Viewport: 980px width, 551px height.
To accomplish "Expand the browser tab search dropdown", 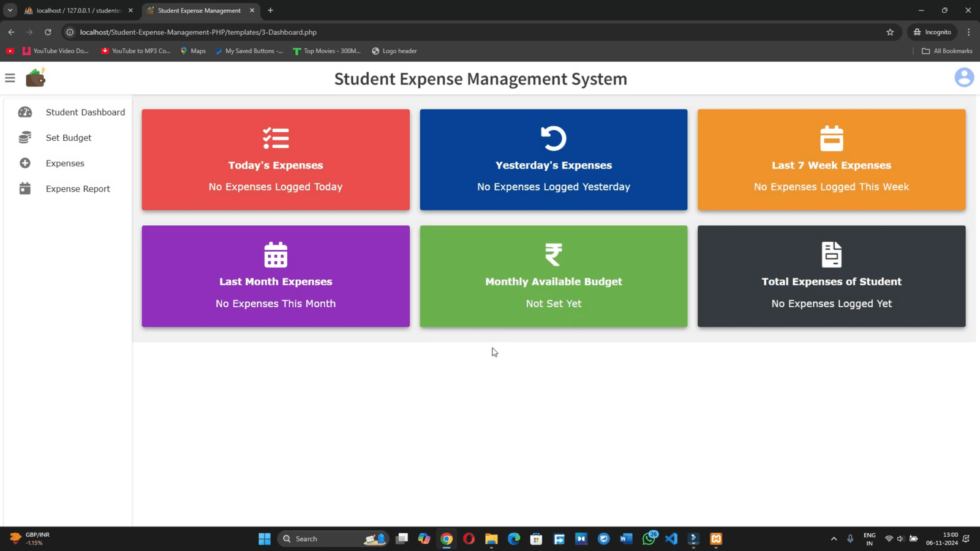I will 10,10.
